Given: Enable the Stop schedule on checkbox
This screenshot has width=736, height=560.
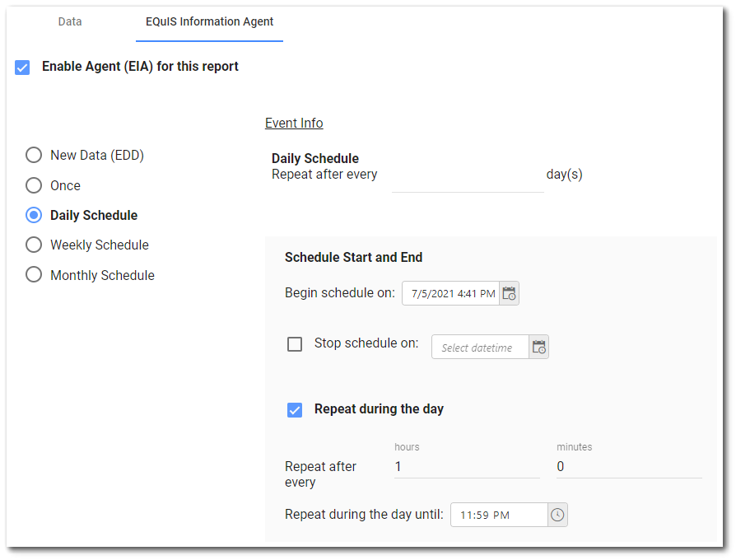Looking at the screenshot, I should click(x=295, y=344).
